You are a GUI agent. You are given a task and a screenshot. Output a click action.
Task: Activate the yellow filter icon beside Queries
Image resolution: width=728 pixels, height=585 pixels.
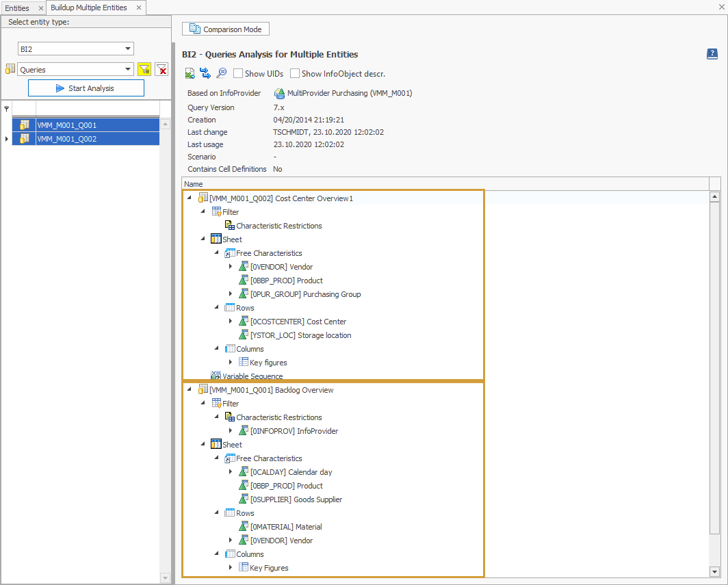tap(144, 69)
